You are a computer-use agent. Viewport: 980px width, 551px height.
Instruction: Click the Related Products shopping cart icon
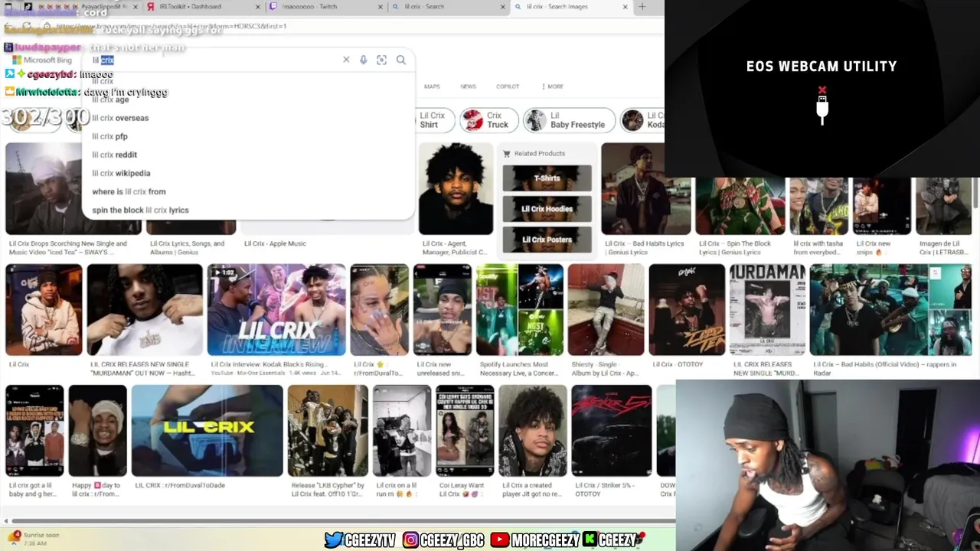tap(506, 154)
